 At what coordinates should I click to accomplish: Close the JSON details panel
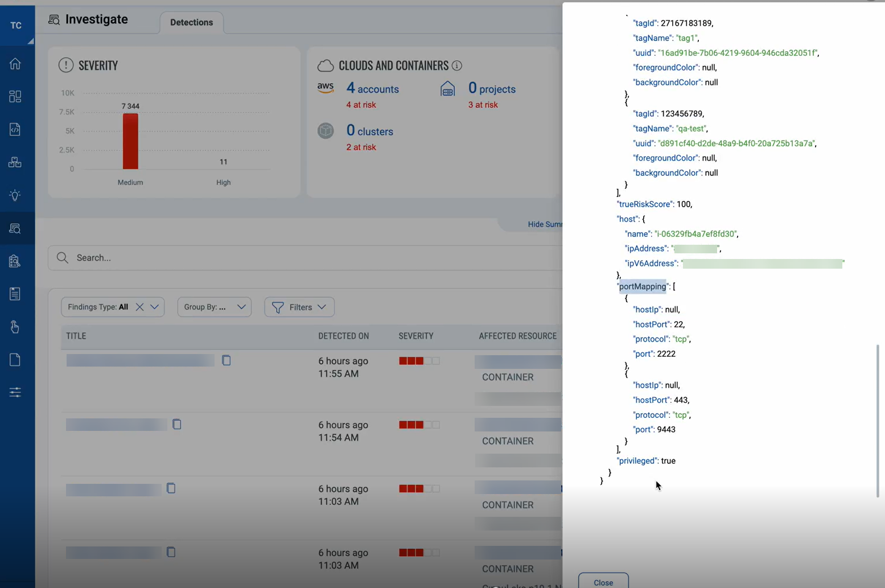click(x=603, y=582)
